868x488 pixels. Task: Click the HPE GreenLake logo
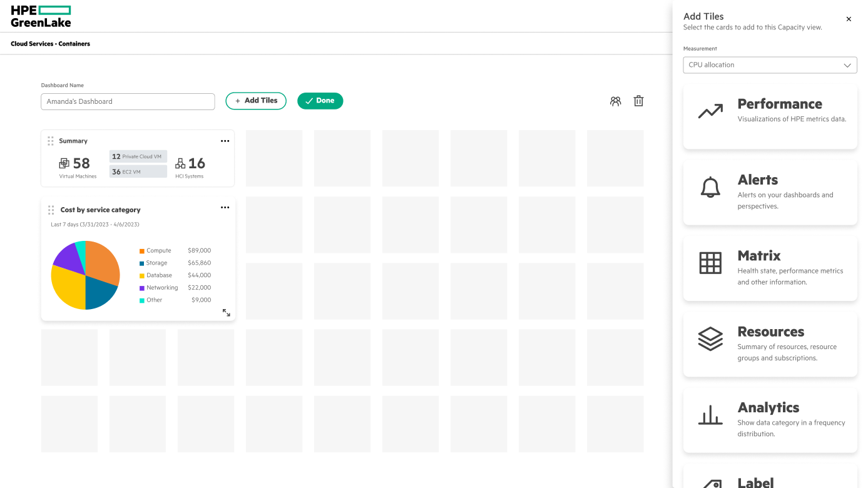point(41,16)
